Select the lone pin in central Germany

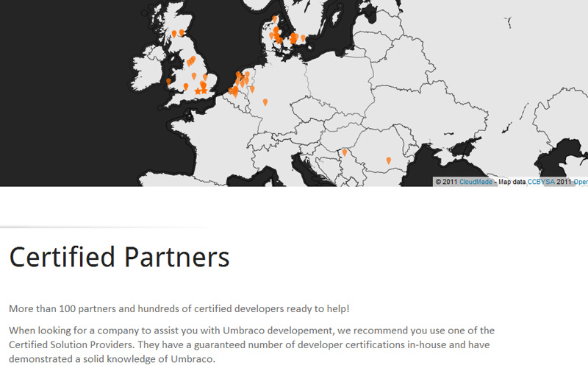[x=265, y=102]
